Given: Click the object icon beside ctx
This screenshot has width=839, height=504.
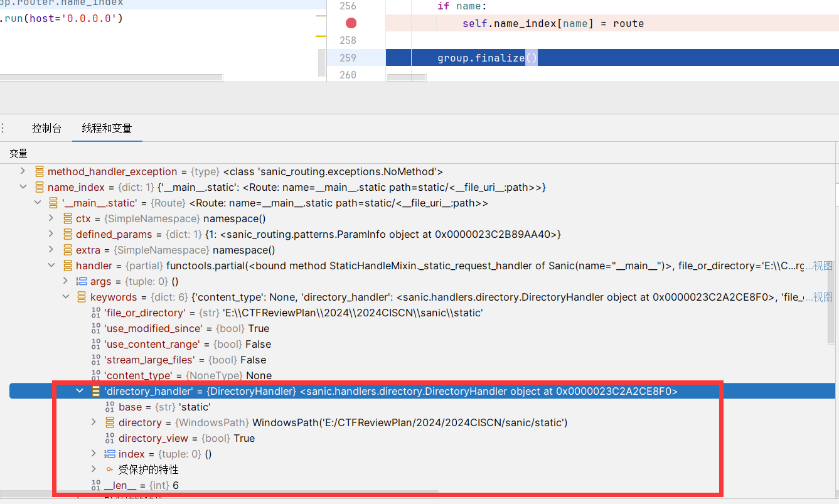Looking at the screenshot, I should point(67,218).
